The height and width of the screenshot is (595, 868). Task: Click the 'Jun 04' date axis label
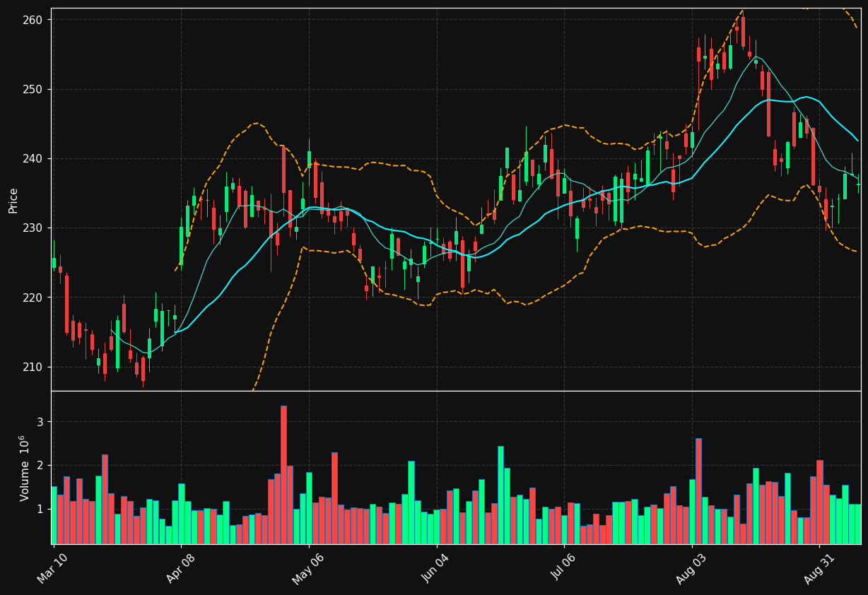pos(435,569)
